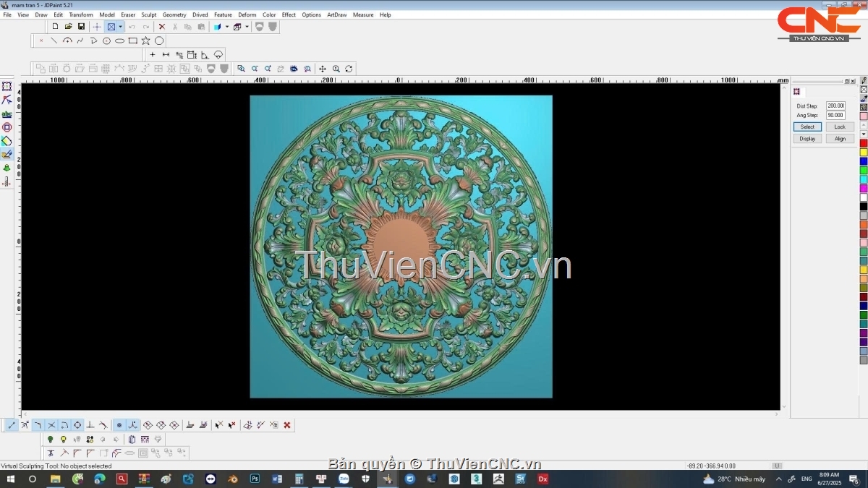This screenshot has width=868, height=488.
Task: Open the Effect menu
Action: 289,14
